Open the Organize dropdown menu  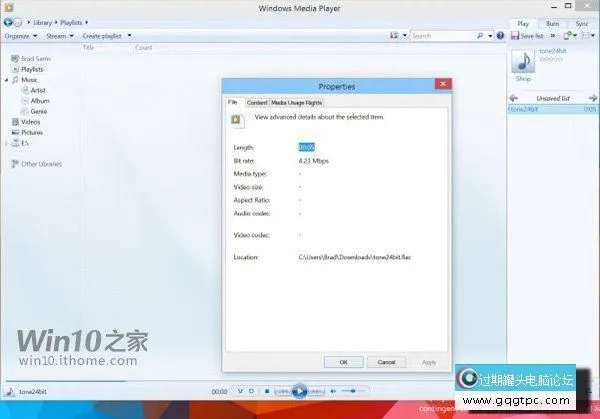19,35
